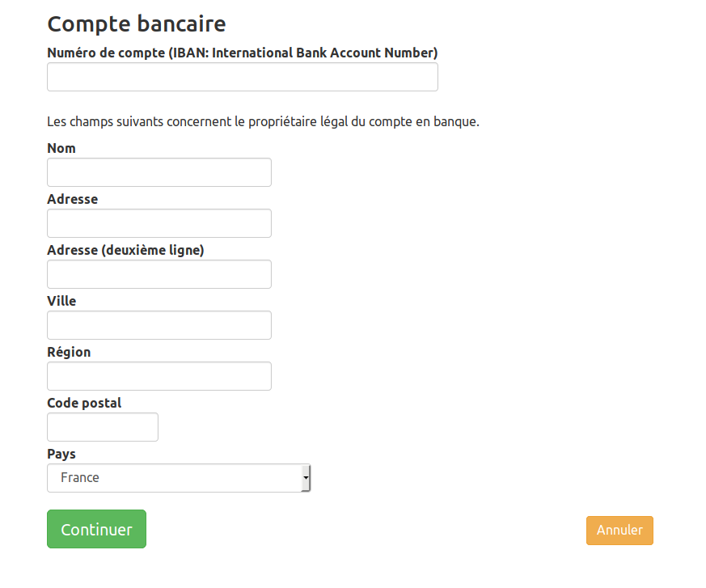
Task: Click the 'Nom' field label
Action: (61, 148)
